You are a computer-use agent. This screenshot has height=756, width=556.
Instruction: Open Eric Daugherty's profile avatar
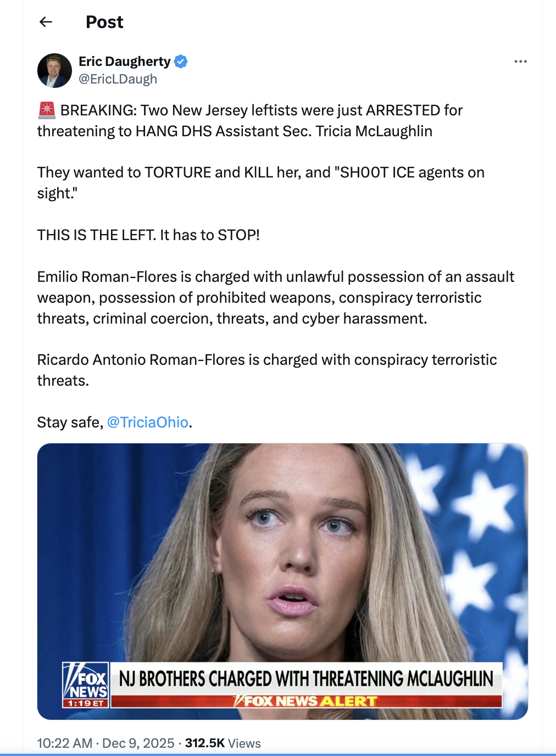click(x=54, y=70)
